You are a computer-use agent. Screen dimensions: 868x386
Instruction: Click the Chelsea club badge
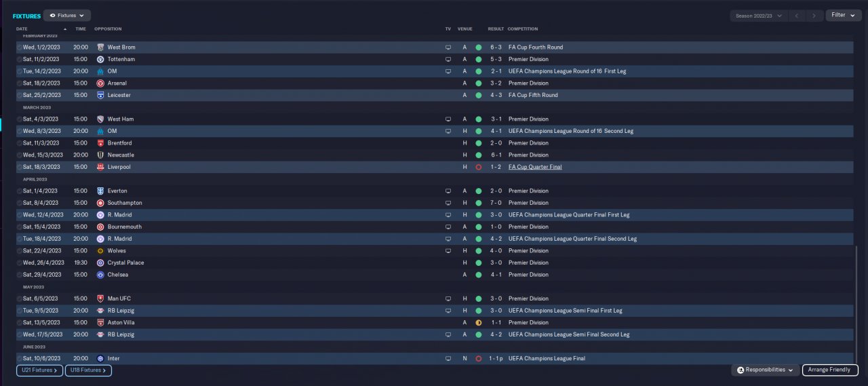point(100,275)
